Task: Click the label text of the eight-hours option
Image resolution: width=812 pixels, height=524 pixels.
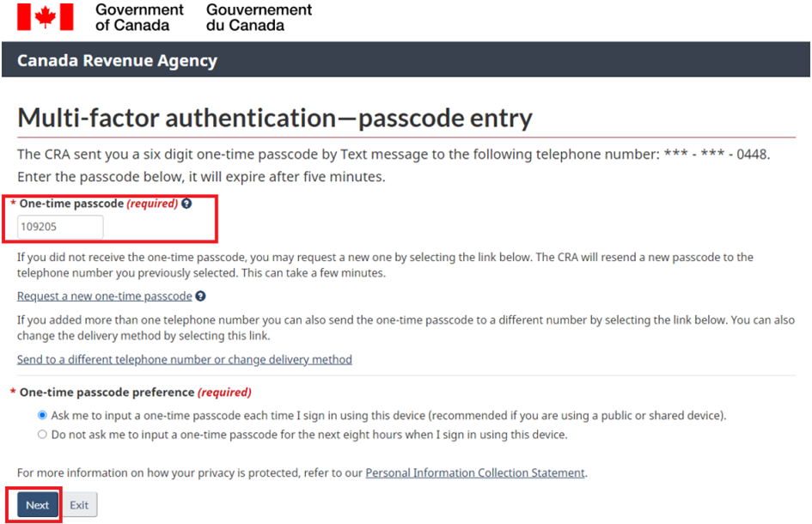Action: pos(309,435)
